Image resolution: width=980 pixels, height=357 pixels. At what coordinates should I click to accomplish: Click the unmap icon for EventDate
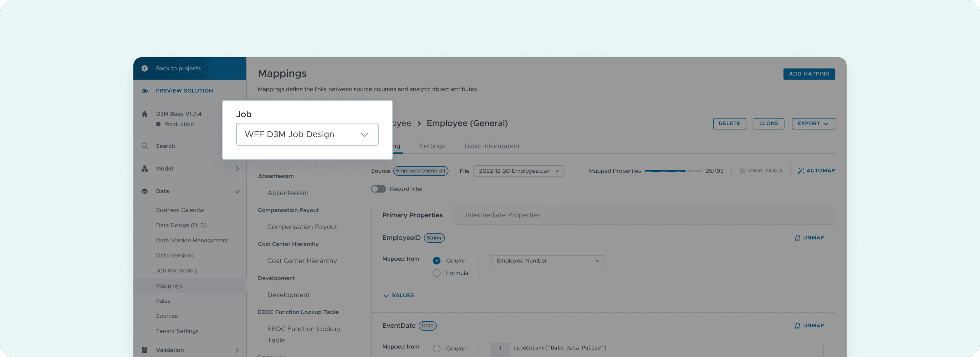[x=797, y=326]
